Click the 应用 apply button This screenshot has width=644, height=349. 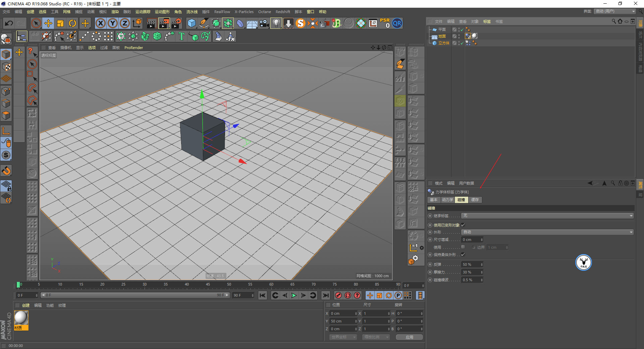pos(409,337)
